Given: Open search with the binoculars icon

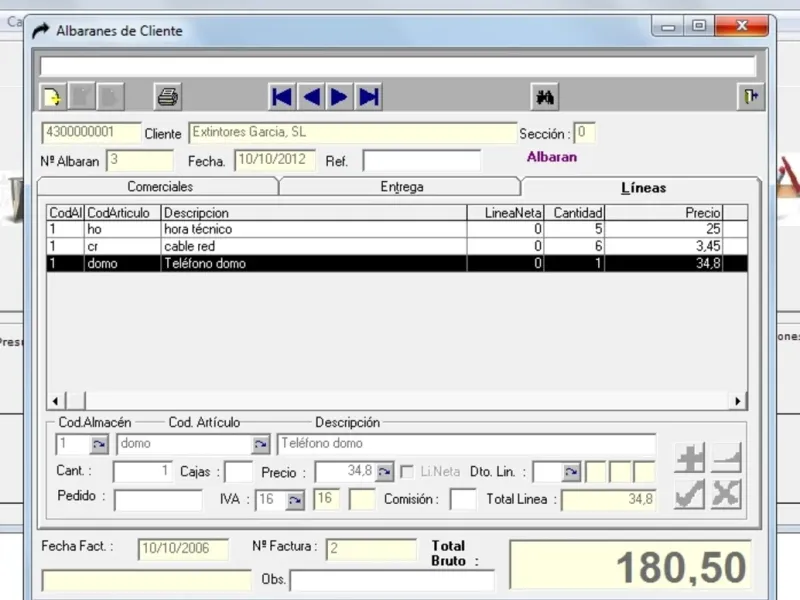Looking at the screenshot, I should 545,97.
